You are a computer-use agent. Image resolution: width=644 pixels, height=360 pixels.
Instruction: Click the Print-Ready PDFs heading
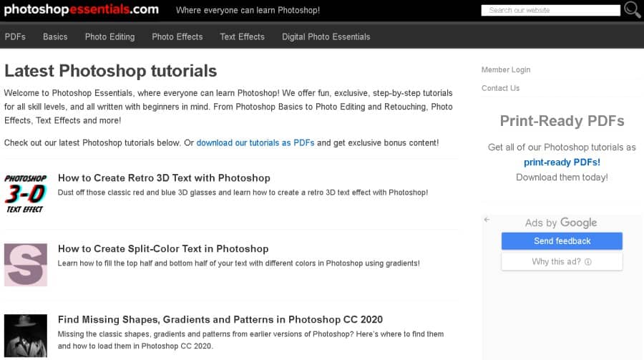pos(562,121)
